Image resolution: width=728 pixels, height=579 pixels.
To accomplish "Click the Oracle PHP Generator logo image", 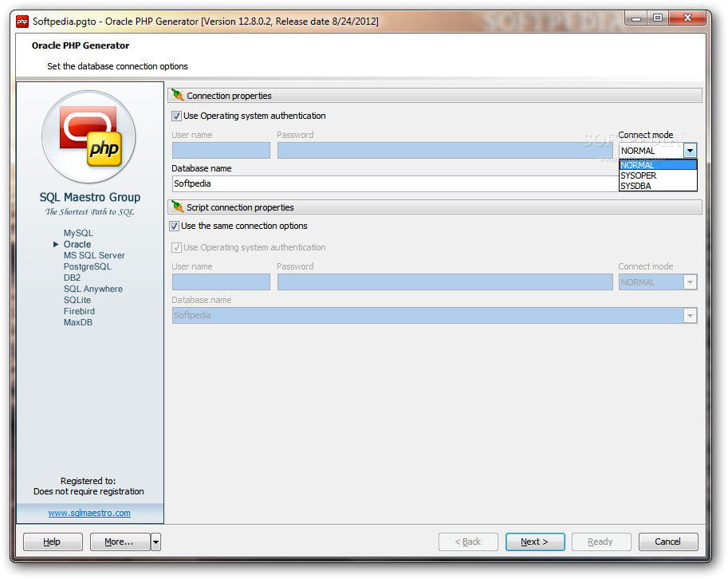I will point(89,136).
